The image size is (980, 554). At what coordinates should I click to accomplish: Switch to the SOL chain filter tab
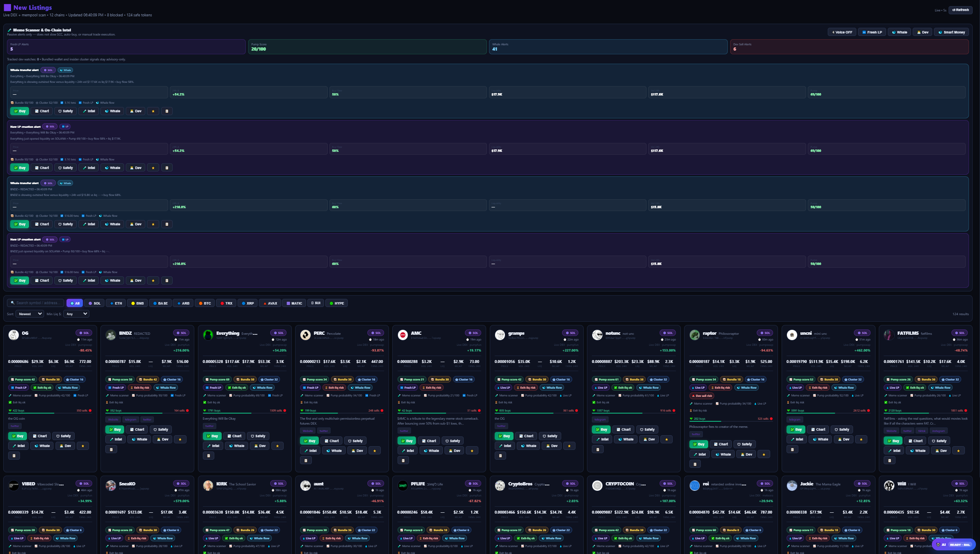tap(95, 303)
